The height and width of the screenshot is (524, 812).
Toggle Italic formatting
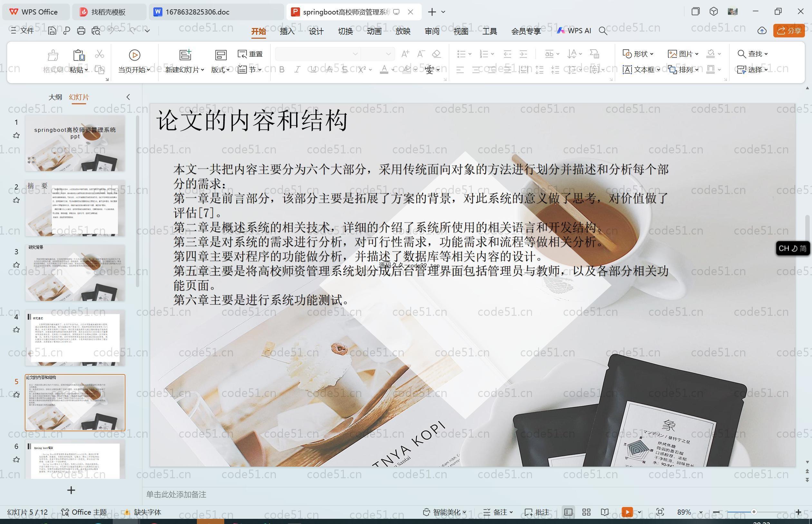pos(297,70)
